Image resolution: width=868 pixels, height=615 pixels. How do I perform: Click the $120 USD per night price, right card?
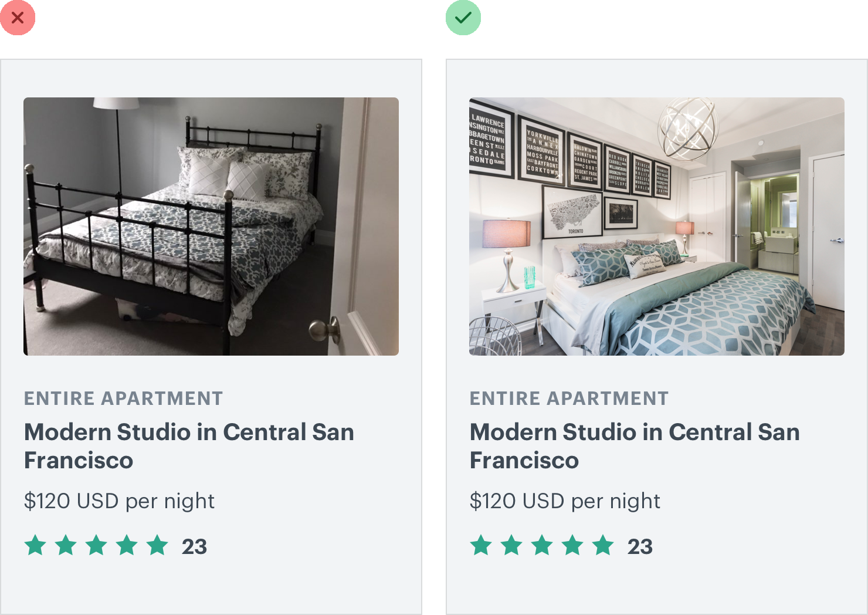565,501
